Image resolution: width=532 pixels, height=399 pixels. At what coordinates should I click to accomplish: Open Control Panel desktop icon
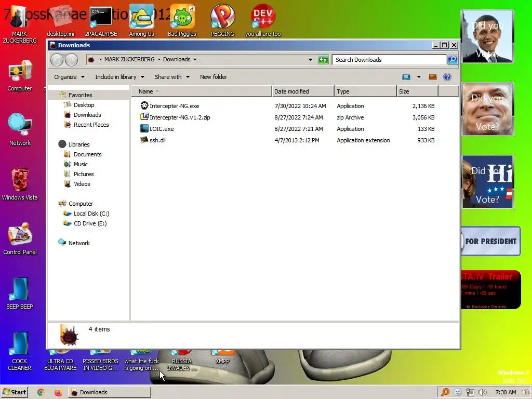coord(20,238)
